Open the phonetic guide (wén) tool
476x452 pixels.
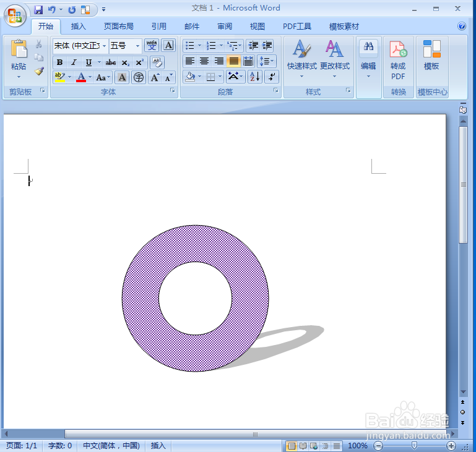click(152, 46)
